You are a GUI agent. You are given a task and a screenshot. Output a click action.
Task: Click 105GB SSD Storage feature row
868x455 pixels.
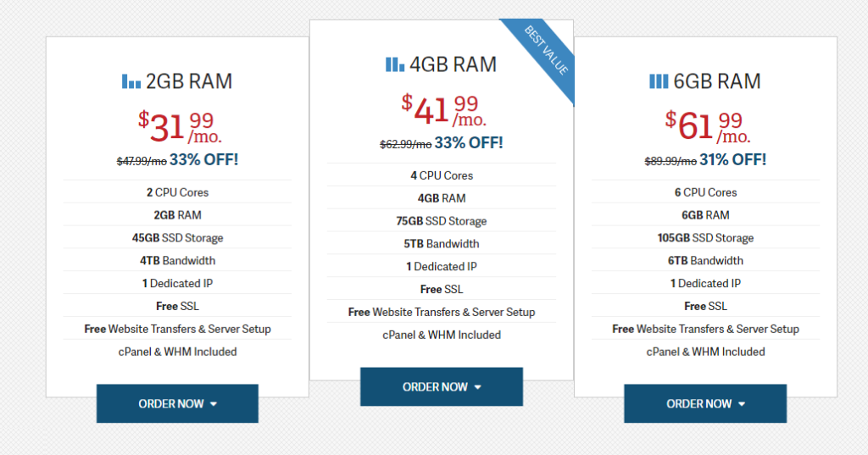click(x=705, y=237)
